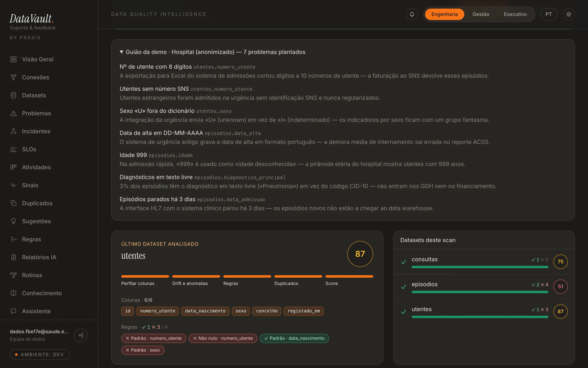Click the data_nascimento column chip
This screenshot has width=588, height=368.
point(205,311)
